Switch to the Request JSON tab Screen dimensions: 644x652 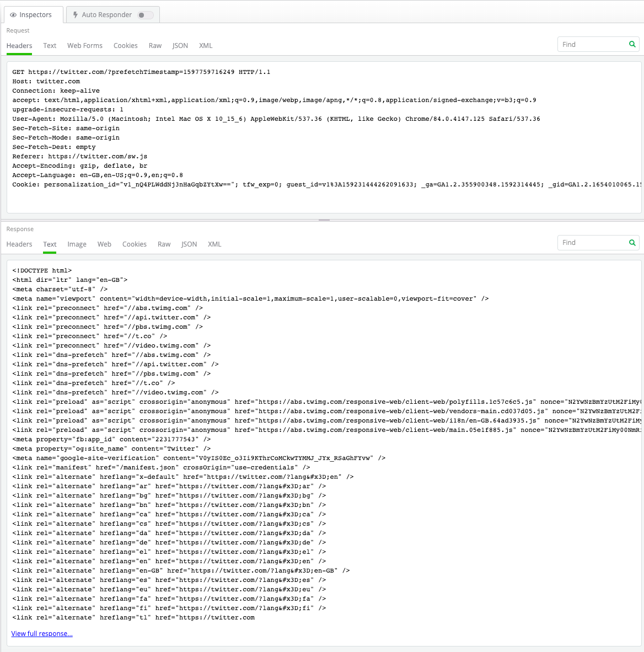pos(180,46)
